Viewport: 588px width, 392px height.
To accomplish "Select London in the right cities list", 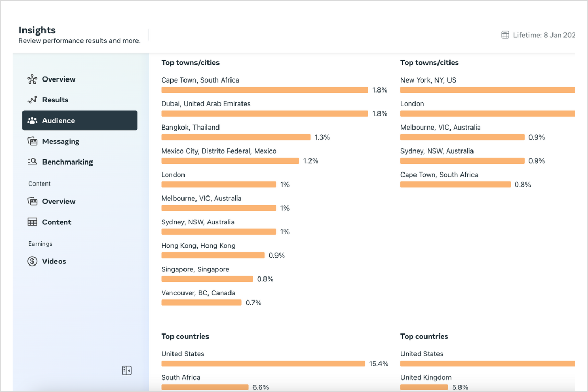I will [412, 103].
